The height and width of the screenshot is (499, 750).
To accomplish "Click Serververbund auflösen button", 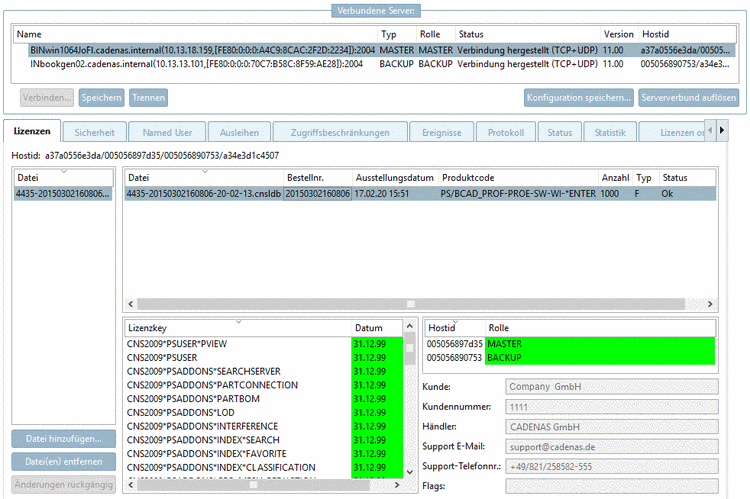I will [689, 98].
